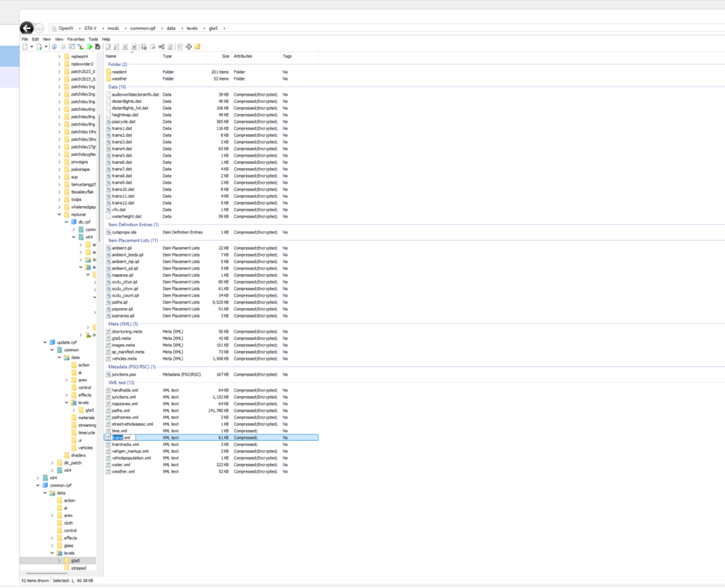
Task: Open the Favorites menu
Action: (x=75, y=39)
